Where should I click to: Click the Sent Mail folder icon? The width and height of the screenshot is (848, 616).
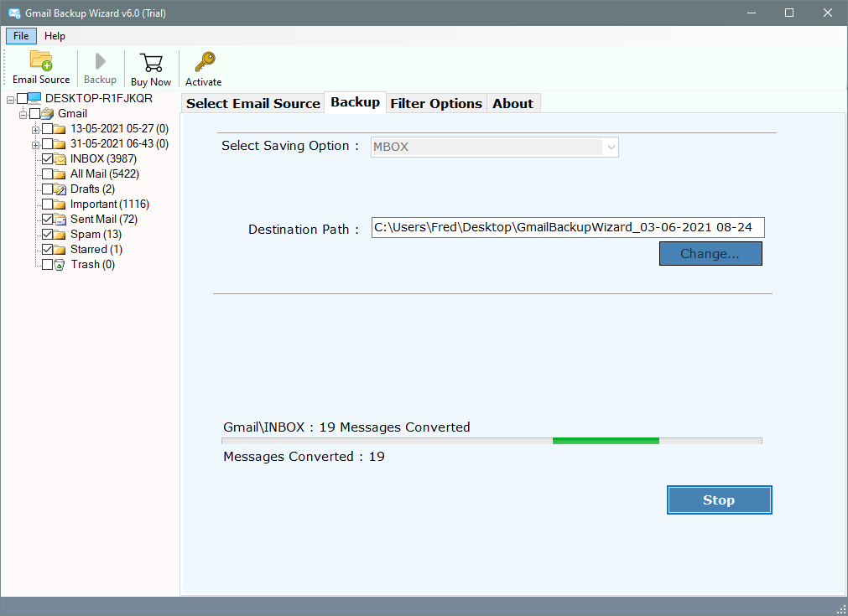[x=60, y=220]
